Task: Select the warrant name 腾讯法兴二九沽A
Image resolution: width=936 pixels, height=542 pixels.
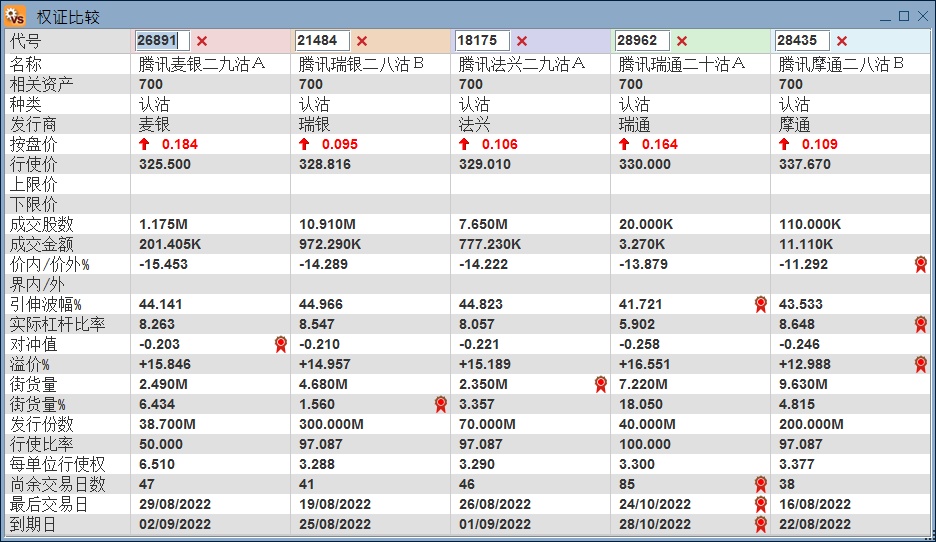Action: pos(522,64)
